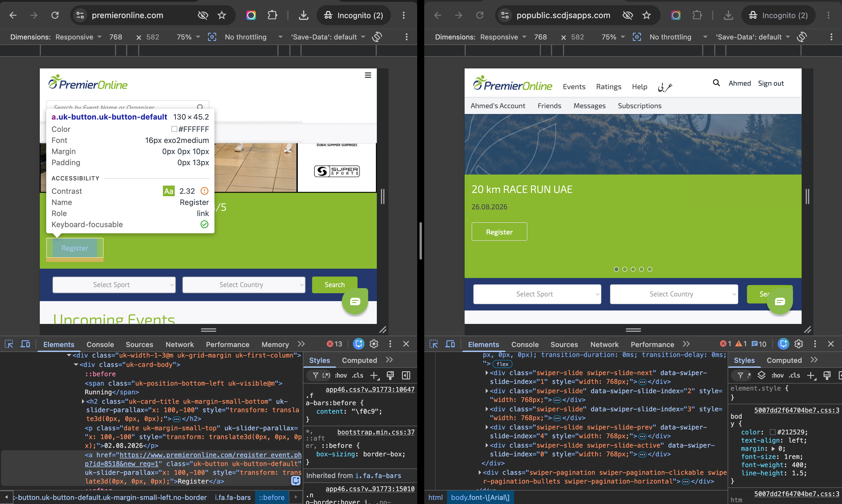Switch language to Arabic on right page

coord(665,87)
